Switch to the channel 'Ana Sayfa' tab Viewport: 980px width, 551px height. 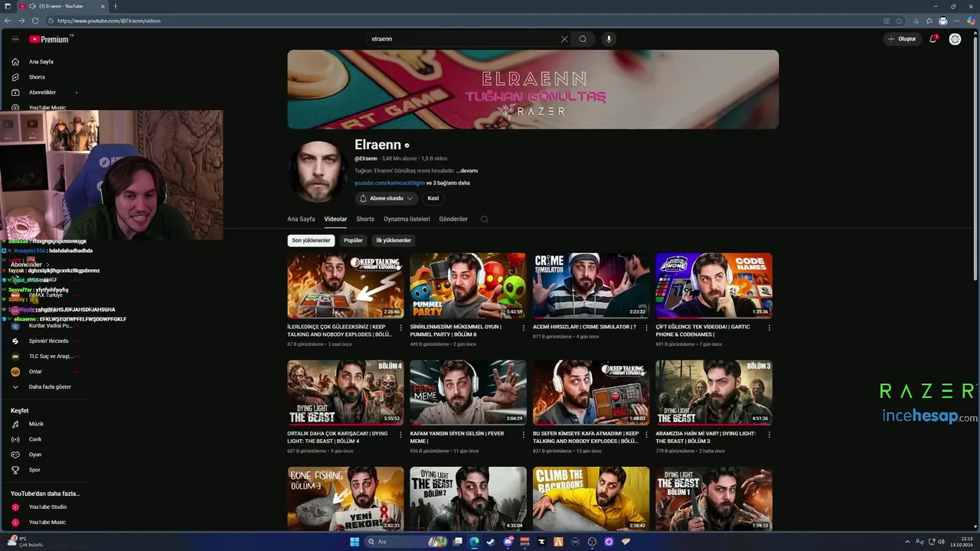click(x=301, y=219)
